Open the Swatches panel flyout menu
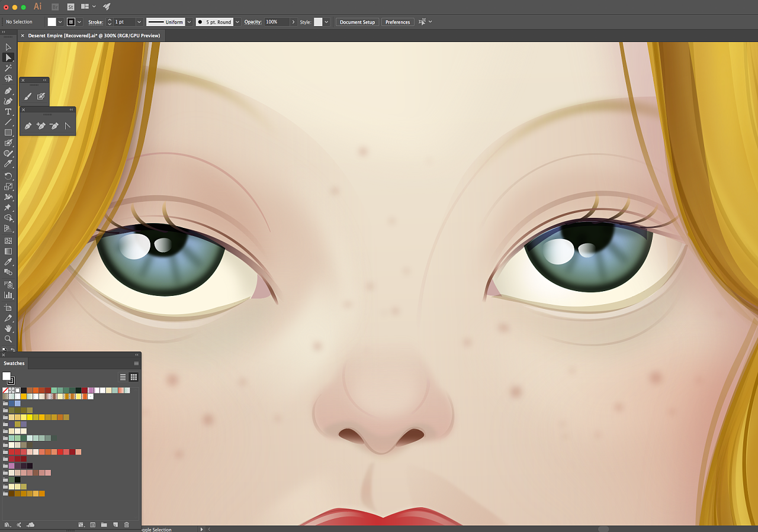Viewport: 758px width, 532px height. pyautogui.click(x=136, y=363)
